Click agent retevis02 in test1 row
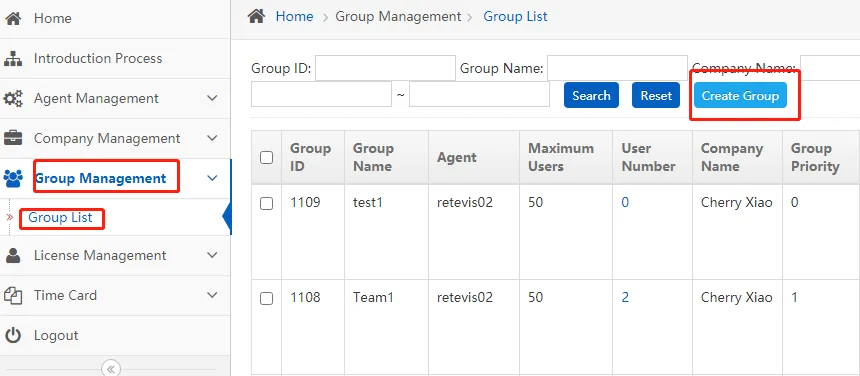The width and height of the screenshot is (860, 376). [465, 203]
